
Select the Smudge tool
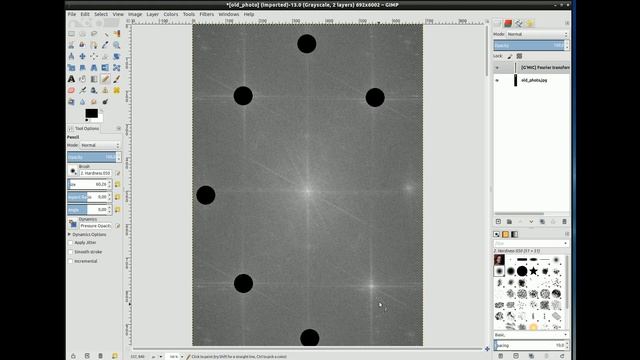pos(94,102)
